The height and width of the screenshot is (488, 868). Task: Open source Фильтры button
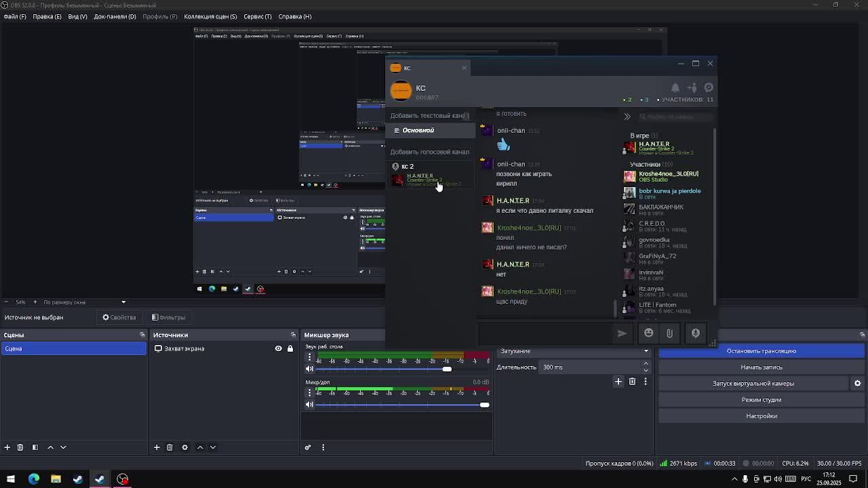[169, 317]
